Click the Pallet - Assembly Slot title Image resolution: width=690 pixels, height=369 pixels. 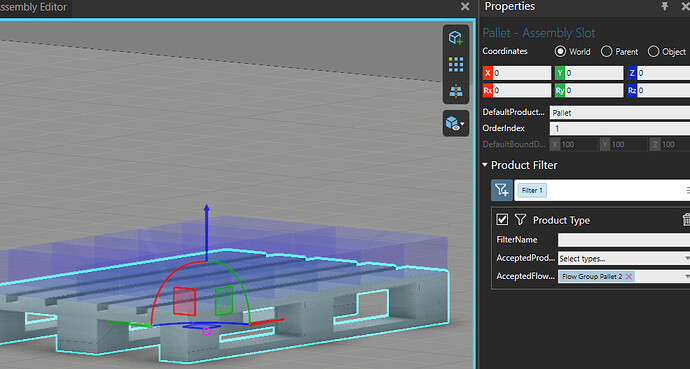point(539,33)
